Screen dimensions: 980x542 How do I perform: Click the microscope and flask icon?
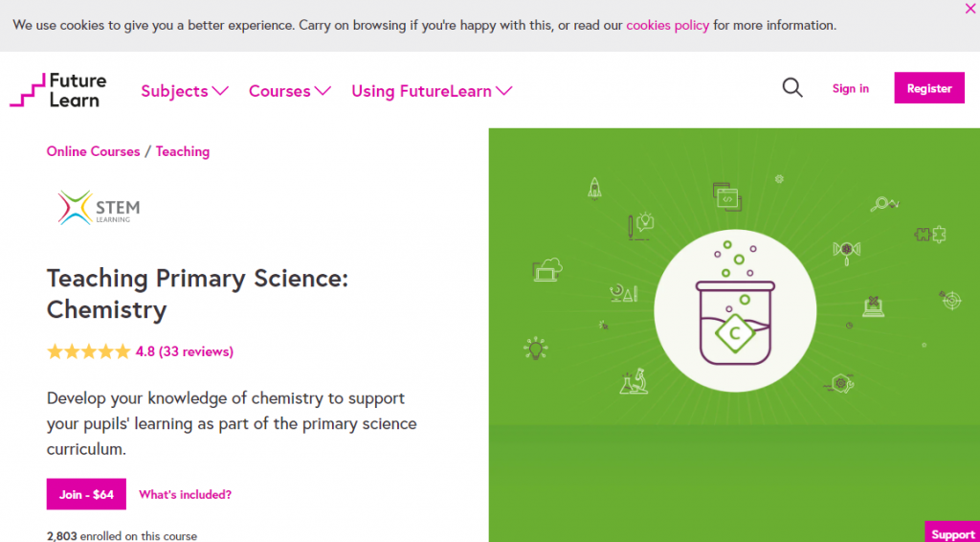pyautogui.click(x=633, y=383)
